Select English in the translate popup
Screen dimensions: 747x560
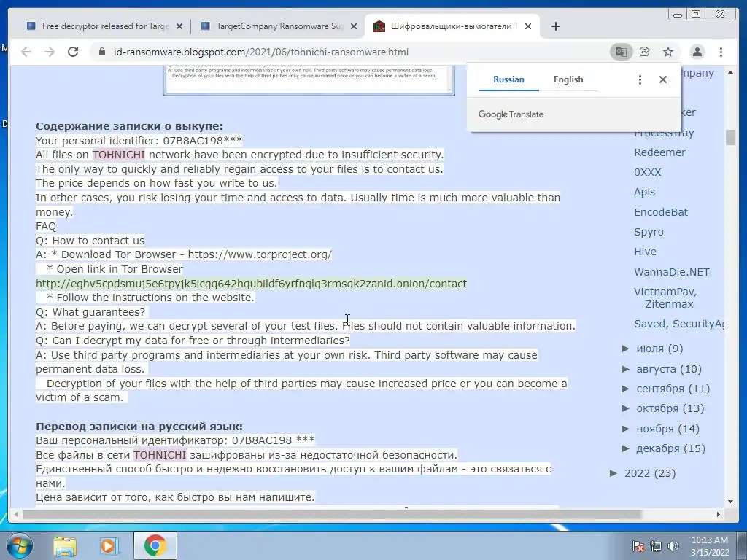point(568,79)
